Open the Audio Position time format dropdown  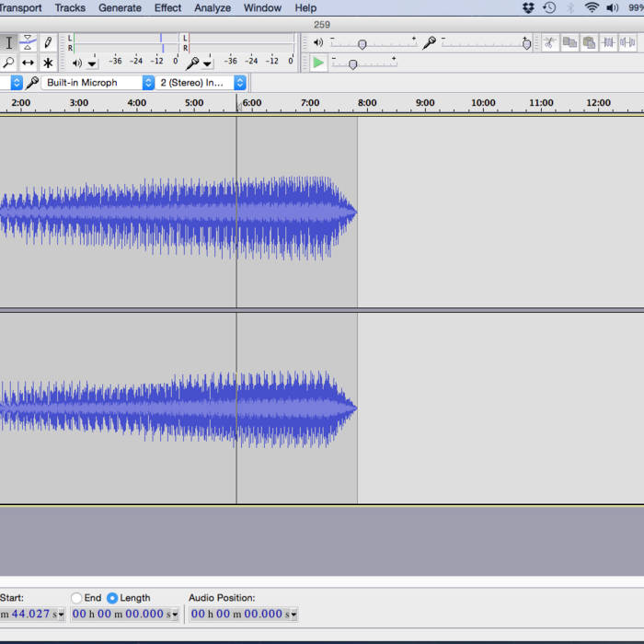tap(293, 615)
